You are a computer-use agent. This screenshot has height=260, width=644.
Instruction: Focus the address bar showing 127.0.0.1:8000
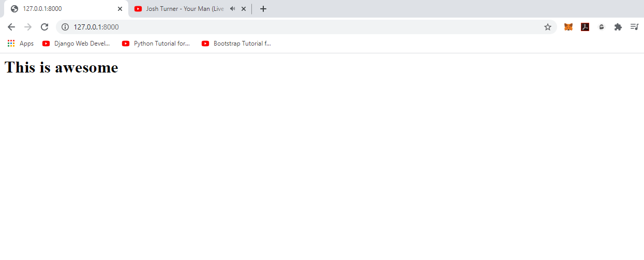click(305, 27)
